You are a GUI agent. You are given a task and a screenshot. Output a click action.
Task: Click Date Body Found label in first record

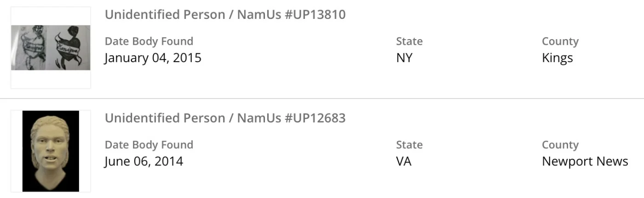[x=149, y=41]
